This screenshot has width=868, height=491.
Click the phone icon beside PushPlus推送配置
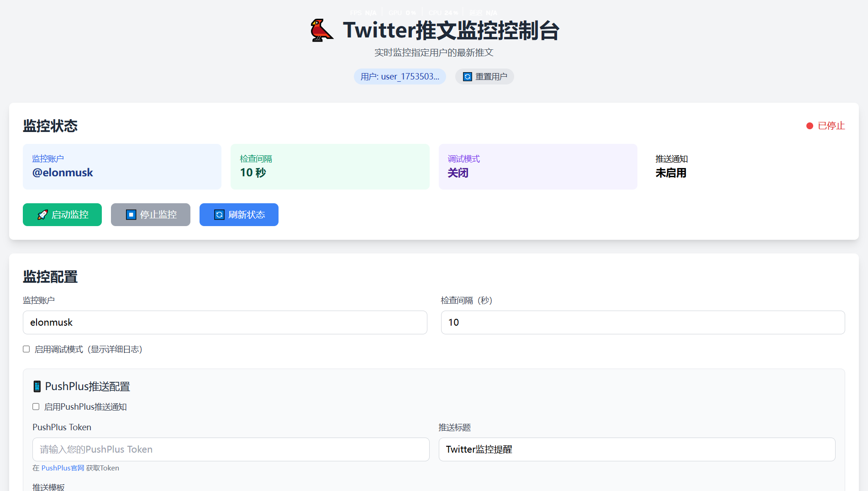click(x=37, y=386)
